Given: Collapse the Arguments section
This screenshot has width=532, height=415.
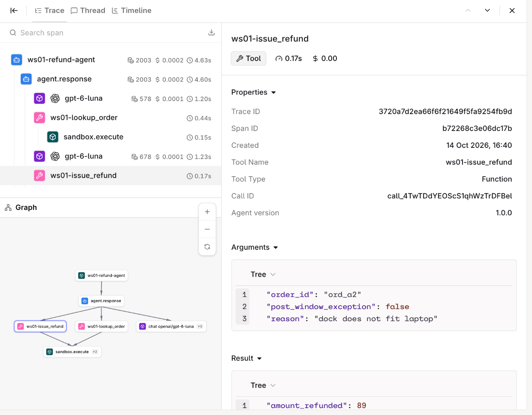Looking at the screenshot, I should (255, 247).
